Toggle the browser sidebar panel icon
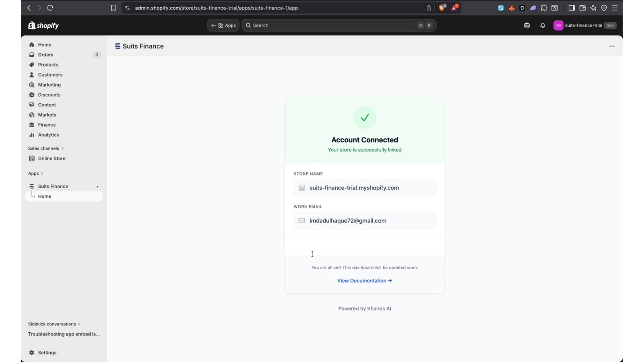This screenshot has width=644, height=362. click(x=572, y=8)
